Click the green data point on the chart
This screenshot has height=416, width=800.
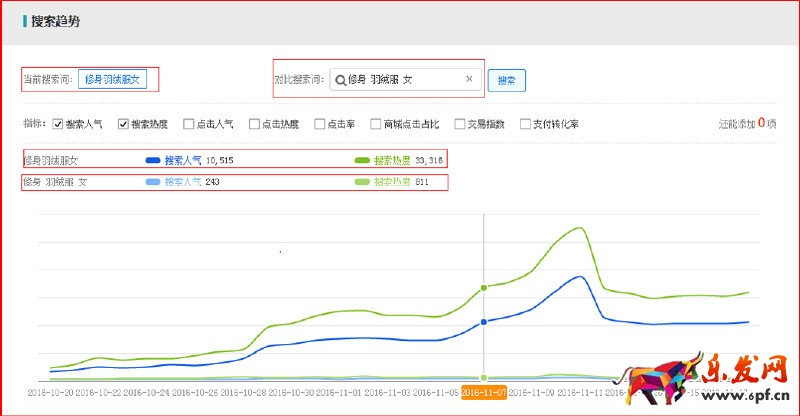click(x=484, y=288)
